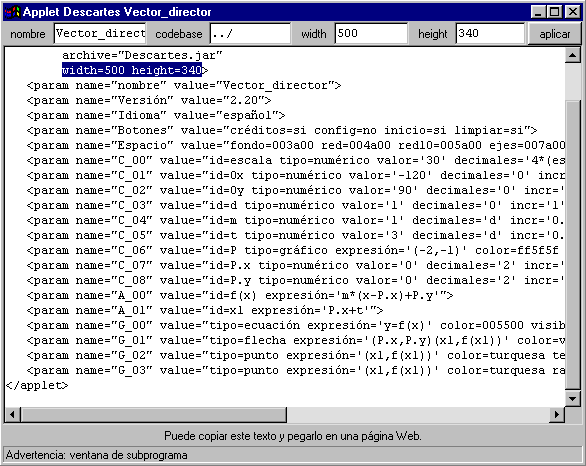This screenshot has height=466, width=586.
Task: Place cursor on the closing applet tag line
Action: tap(37, 385)
